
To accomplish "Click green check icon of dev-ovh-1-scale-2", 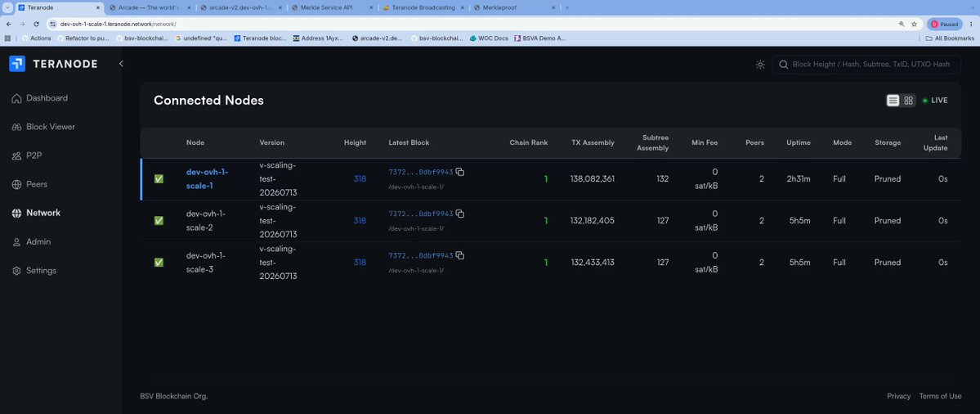I will [x=159, y=221].
